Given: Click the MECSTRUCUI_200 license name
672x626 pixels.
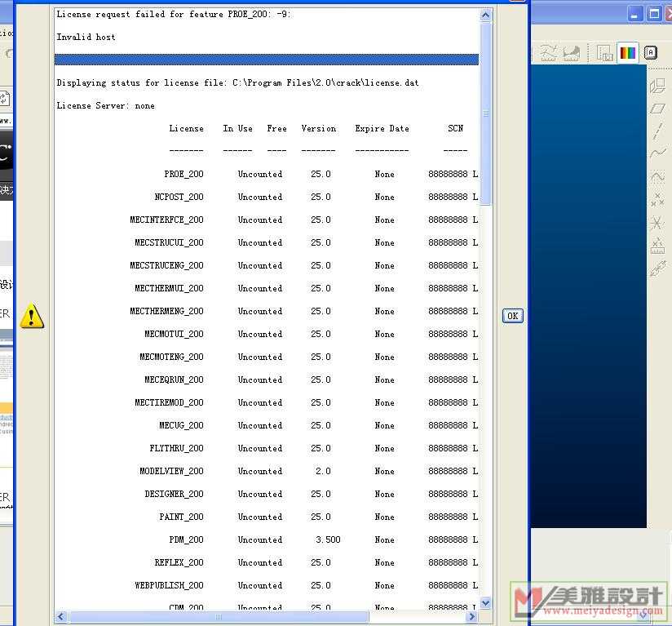Looking at the screenshot, I should coord(170,242).
